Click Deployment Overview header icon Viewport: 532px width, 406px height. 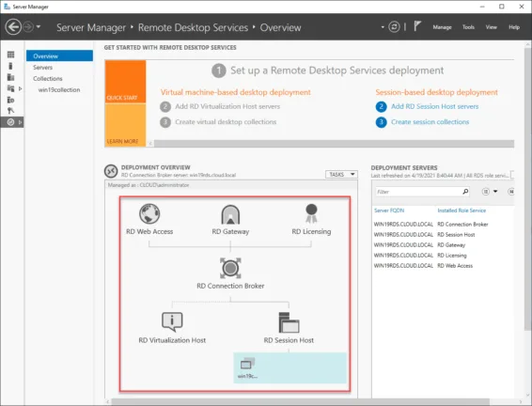111,171
